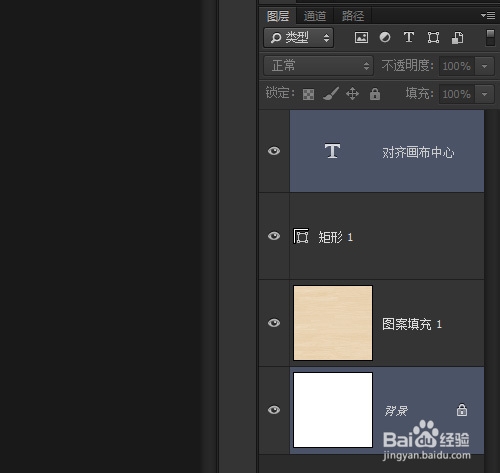The image size is (500, 473).
Task: Select the white 背景 layer thumbnail
Action: 333,410
